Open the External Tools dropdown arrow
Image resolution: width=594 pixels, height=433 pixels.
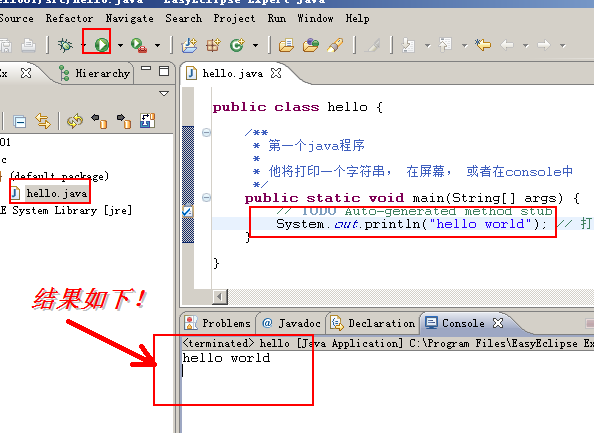[157, 46]
